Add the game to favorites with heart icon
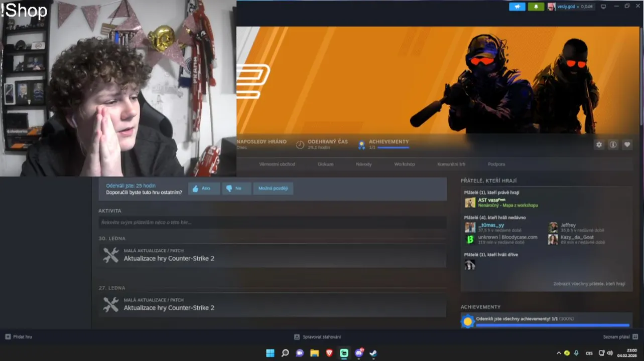 (x=627, y=144)
